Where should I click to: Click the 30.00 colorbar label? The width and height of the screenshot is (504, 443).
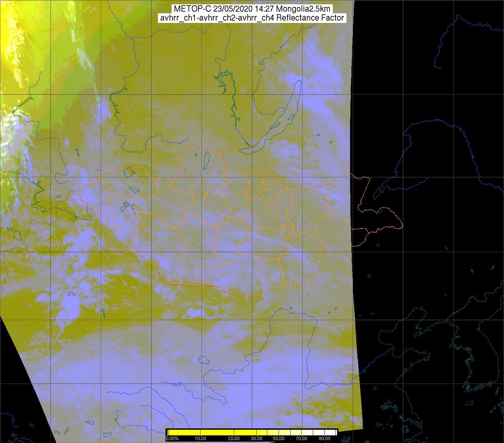tap(256, 438)
